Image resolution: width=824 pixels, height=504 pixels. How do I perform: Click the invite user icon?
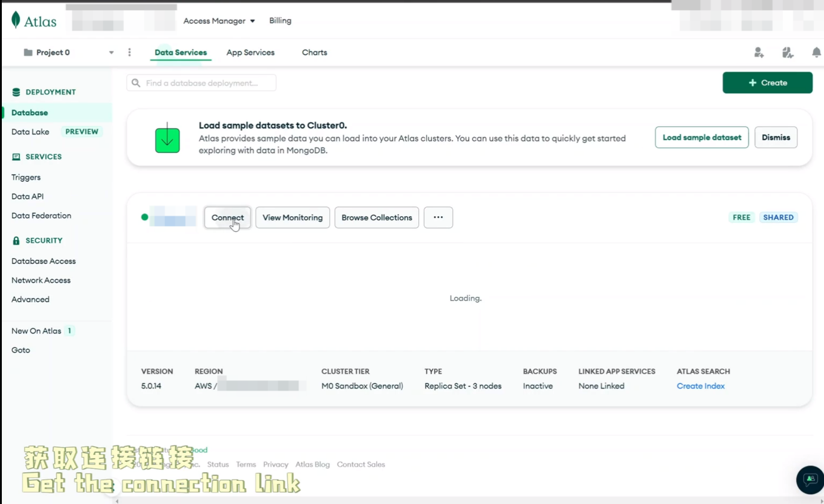[759, 53]
